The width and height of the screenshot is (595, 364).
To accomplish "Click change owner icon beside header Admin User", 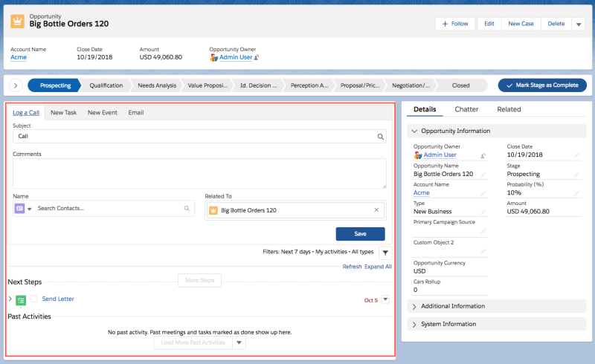I will point(257,57).
